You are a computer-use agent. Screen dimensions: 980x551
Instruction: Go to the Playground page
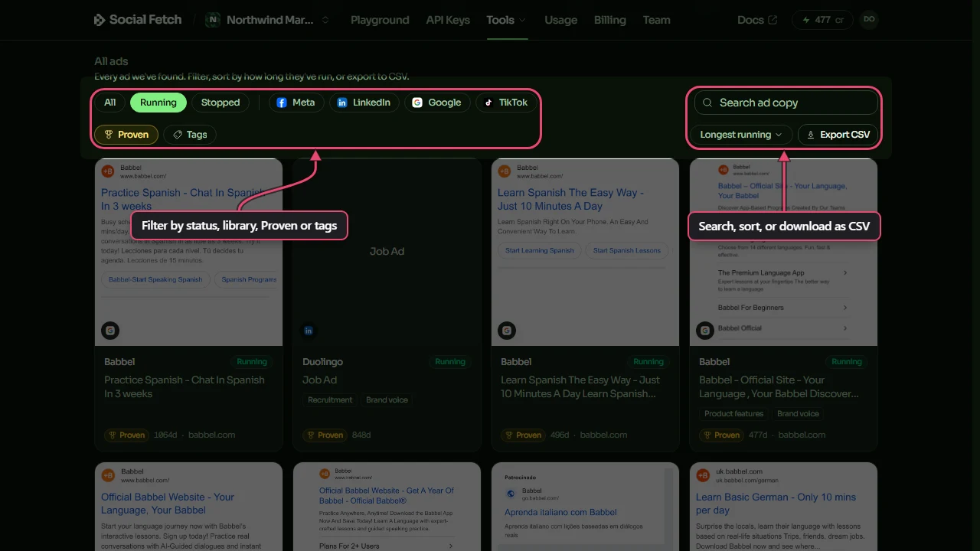tap(380, 20)
